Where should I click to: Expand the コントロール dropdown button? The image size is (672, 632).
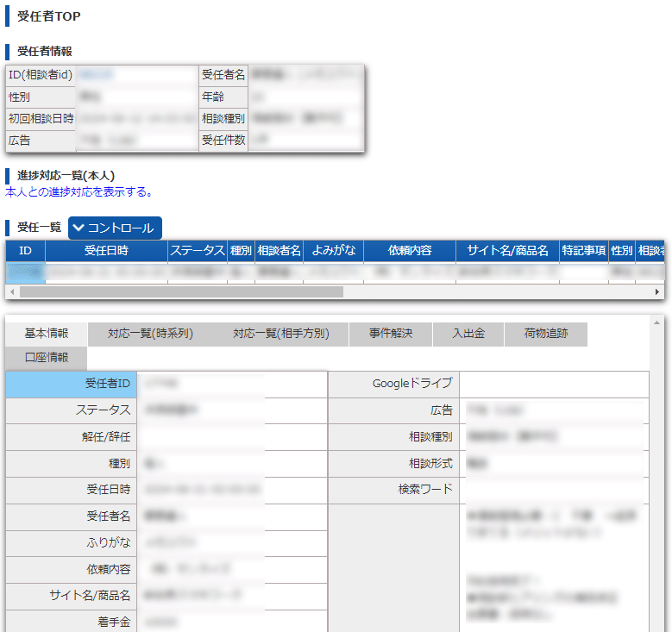(x=115, y=228)
